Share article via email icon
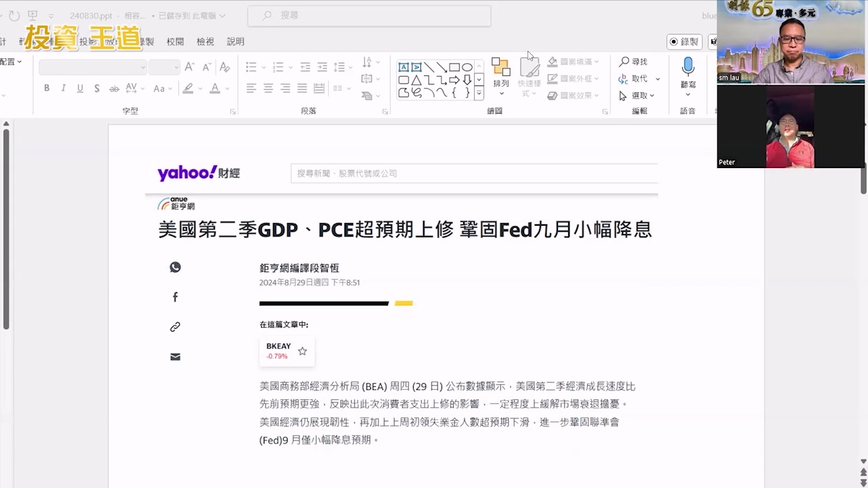The image size is (868, 488). (x=175, y=357)
